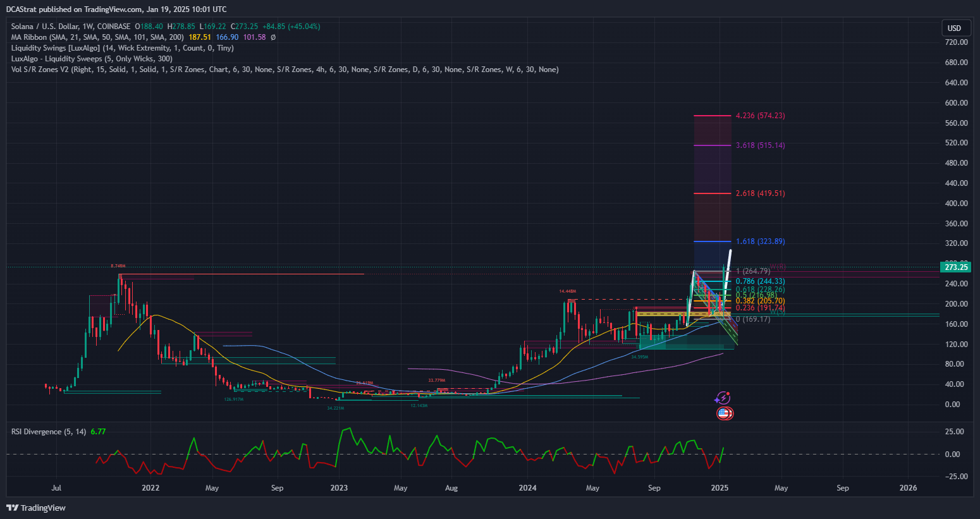Click the 25.00 RSI axis label
Image resolution: width=980 pixels, height=519 pixels.
tap(954, 432)
